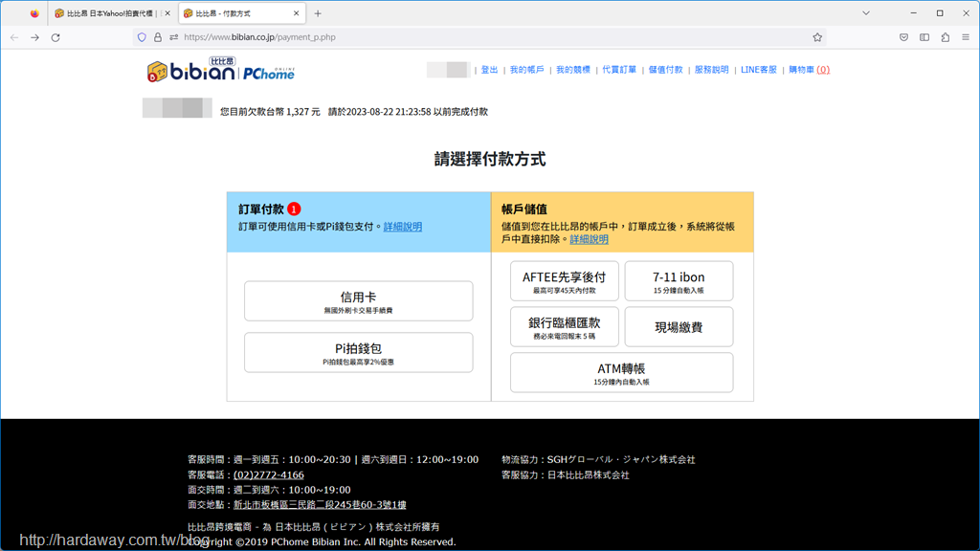Viewport: 980px width, 551px height.
Task: Click the 面交時間 line in the footer
Action: (269, 490)
